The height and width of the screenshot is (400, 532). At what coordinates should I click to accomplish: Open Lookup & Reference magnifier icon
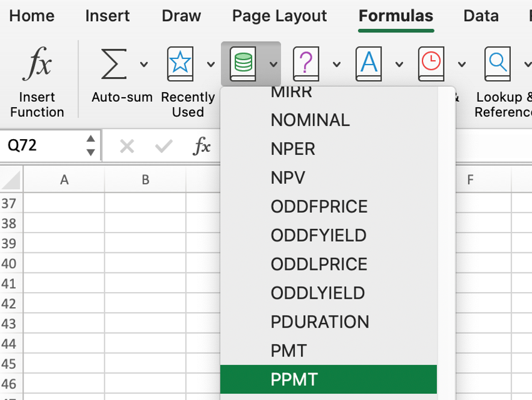(x=497, y=64)
